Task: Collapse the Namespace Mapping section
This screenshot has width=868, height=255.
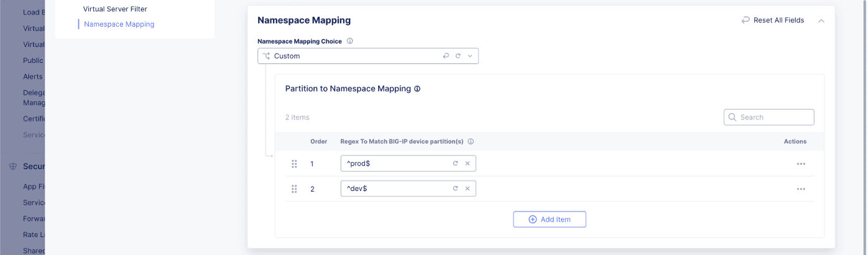Action: (821, 21)
